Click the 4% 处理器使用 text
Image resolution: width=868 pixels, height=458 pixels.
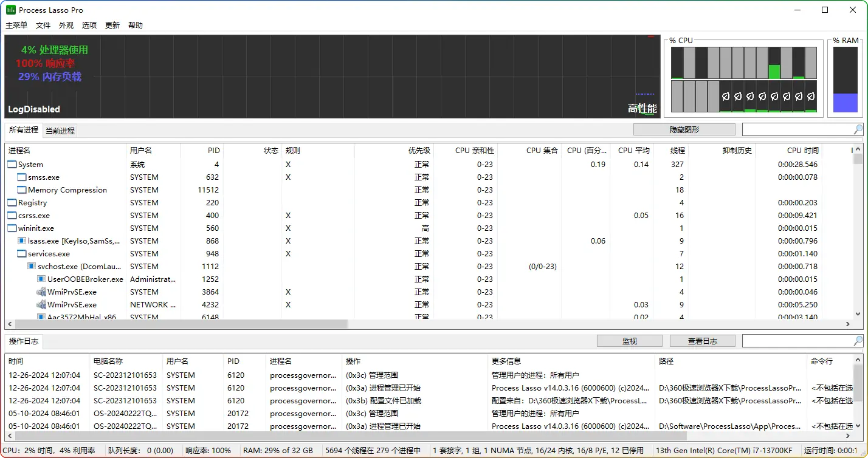tap(55, 50)
